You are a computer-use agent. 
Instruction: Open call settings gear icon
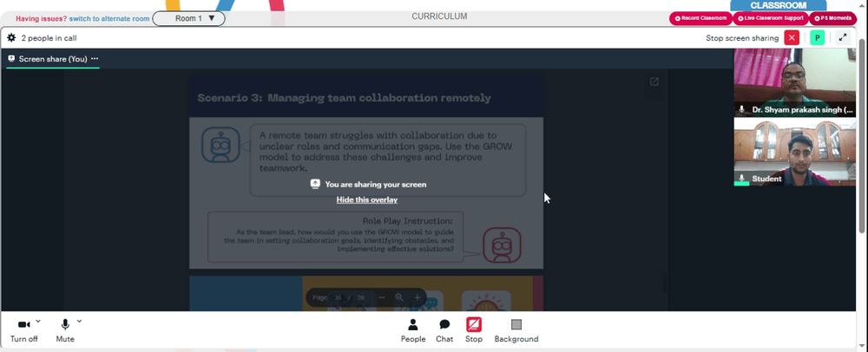tap(11, 38)
